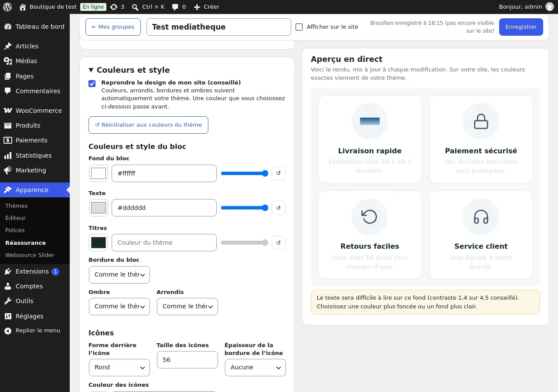Click the Créer button in admin bar
This screenshot has width=558, height=392.
(x=206, y=7)
